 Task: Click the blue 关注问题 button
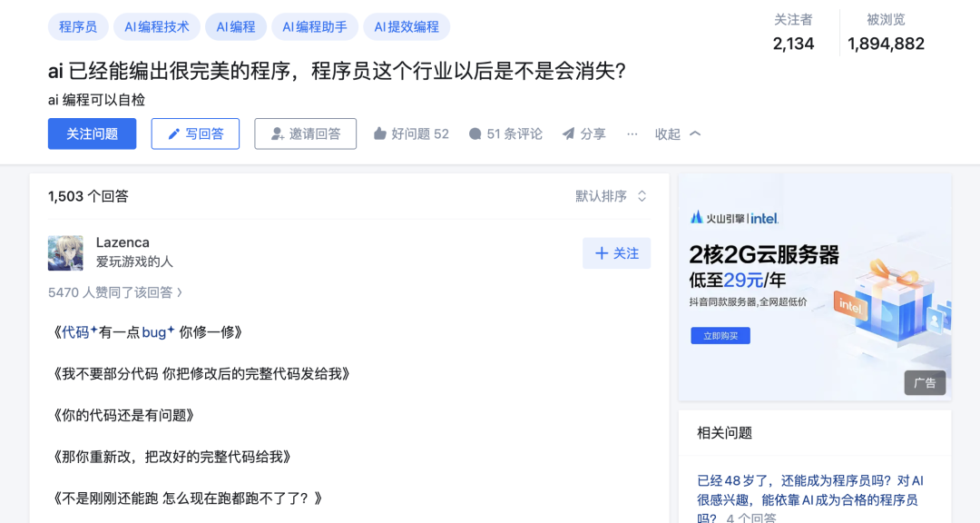pos(92,133)
